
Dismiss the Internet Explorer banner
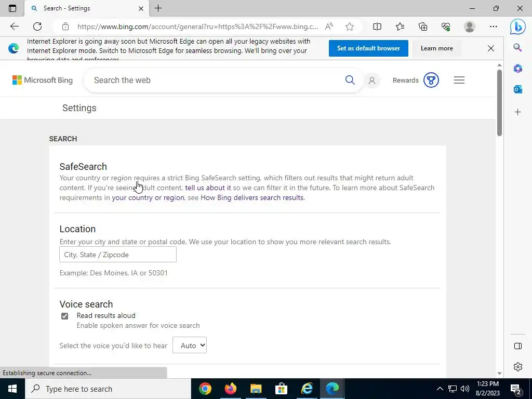[490, 48]
